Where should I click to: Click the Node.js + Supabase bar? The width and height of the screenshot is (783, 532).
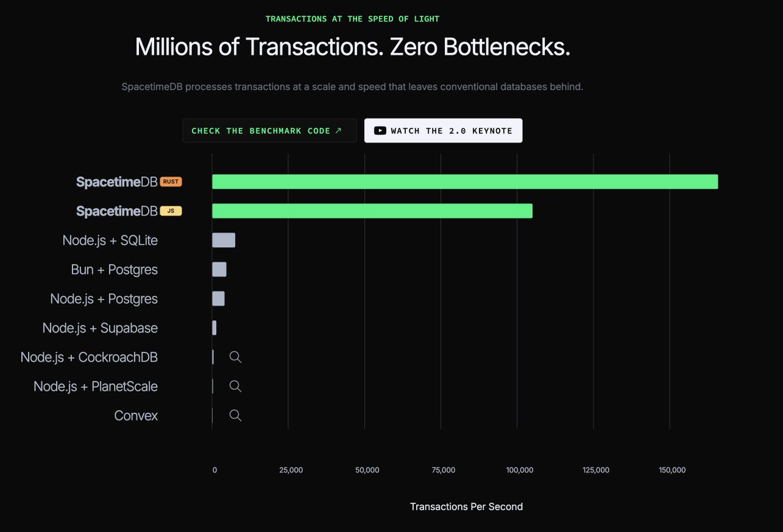coord(214,328)
